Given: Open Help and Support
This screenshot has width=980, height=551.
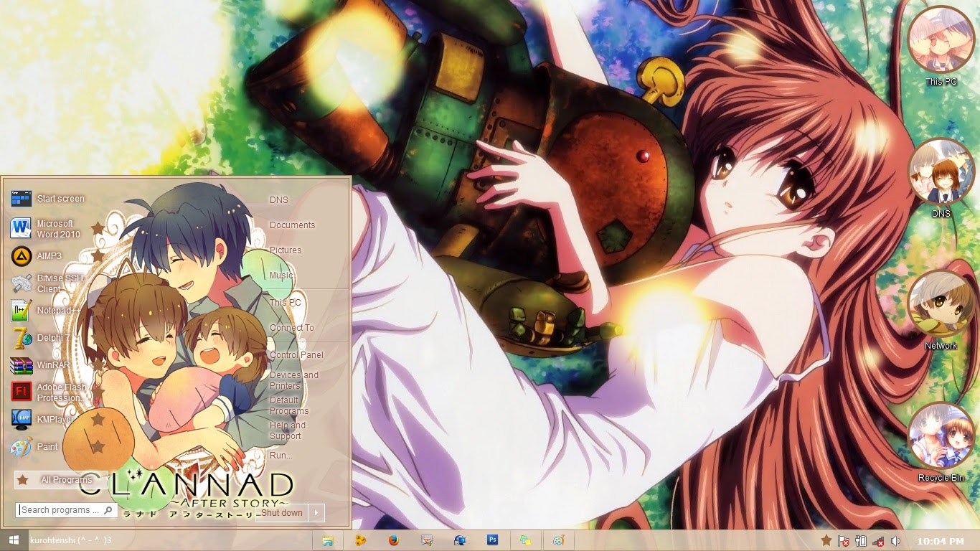Looking at the screenshot, I should pyautogui.click(x=287, y=430).
